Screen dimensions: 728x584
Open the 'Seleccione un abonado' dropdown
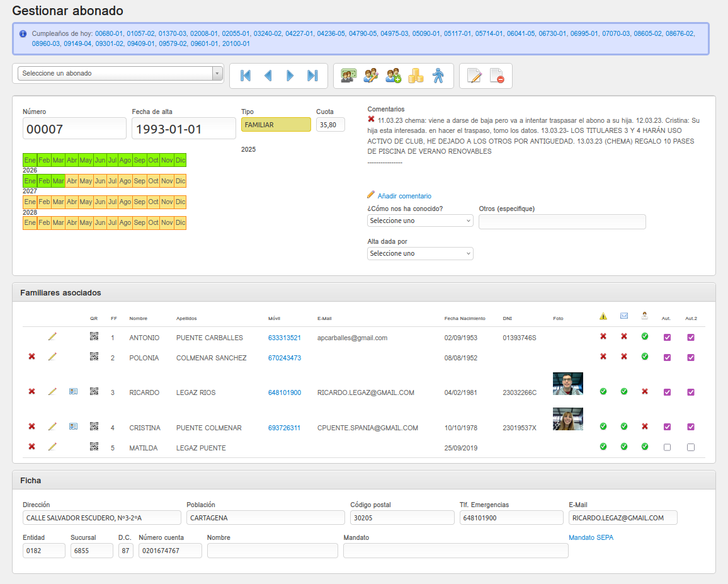click(x=118, y=74)
